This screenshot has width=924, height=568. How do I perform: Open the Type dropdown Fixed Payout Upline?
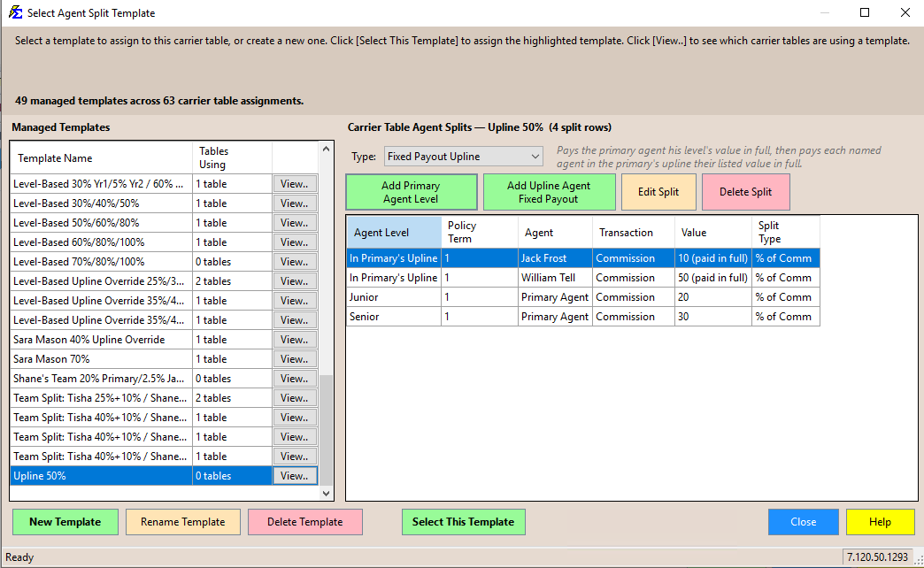463,157
